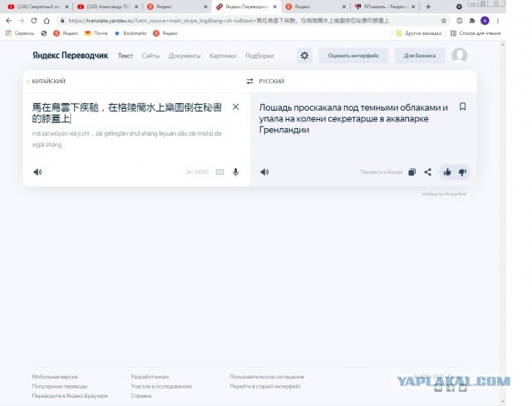Click into the Chinese source text field
The image size is (532, 406).
coord(127,113)
